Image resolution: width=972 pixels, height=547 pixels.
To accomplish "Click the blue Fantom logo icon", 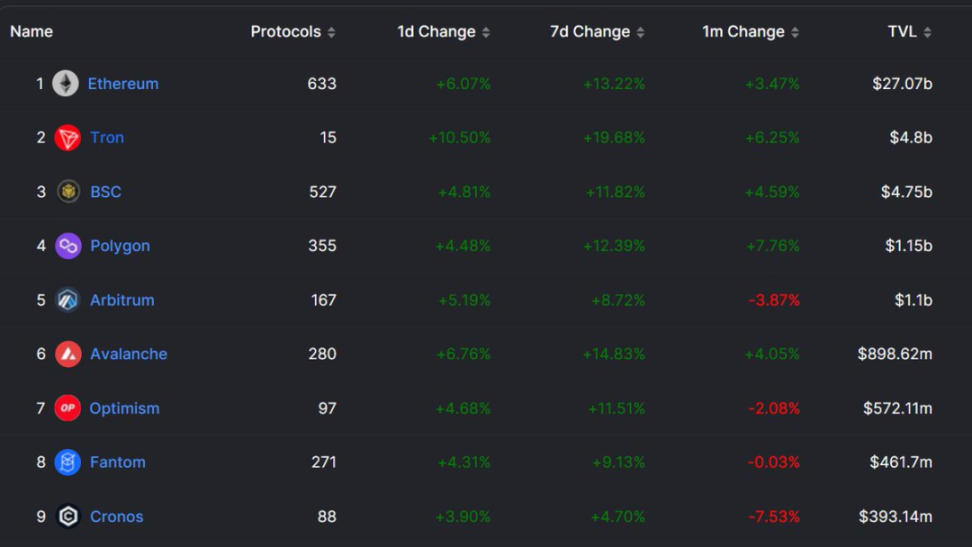I will click(x=68, y=462).
